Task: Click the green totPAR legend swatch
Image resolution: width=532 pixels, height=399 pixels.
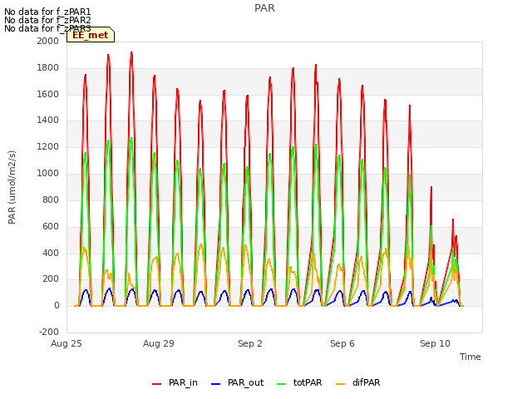Action: point(282,384)
